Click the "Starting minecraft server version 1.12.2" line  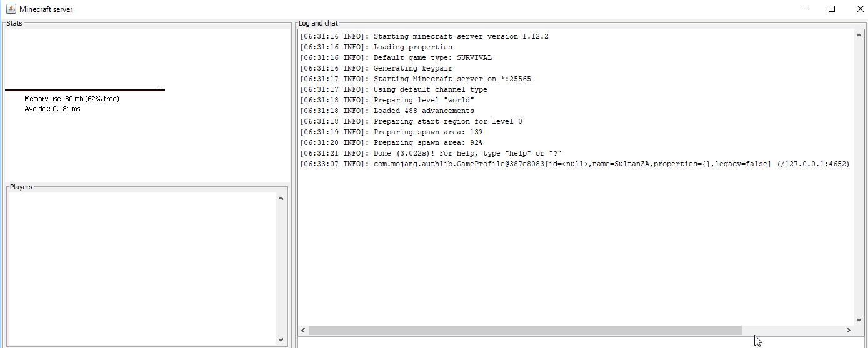coord(424,36)
